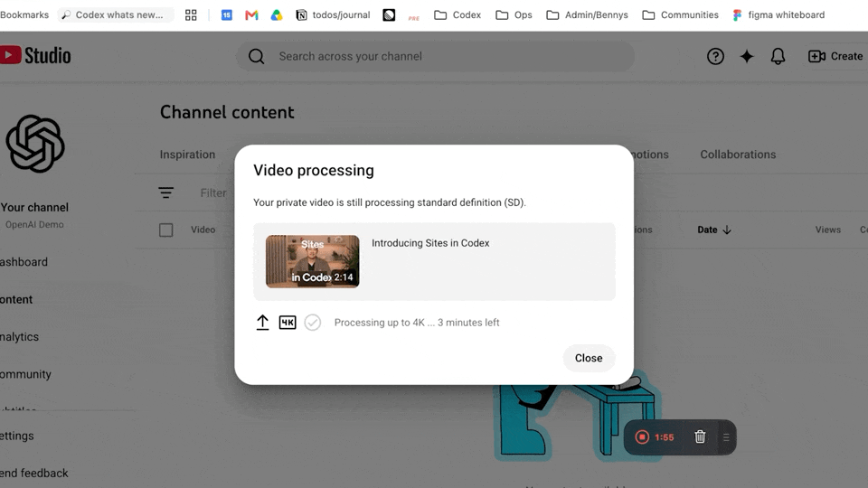Image resolution: width=868 pixels, height=488 pixels.
Task: Open the todos/journal Notion bookmark
Action: point(333,15)
